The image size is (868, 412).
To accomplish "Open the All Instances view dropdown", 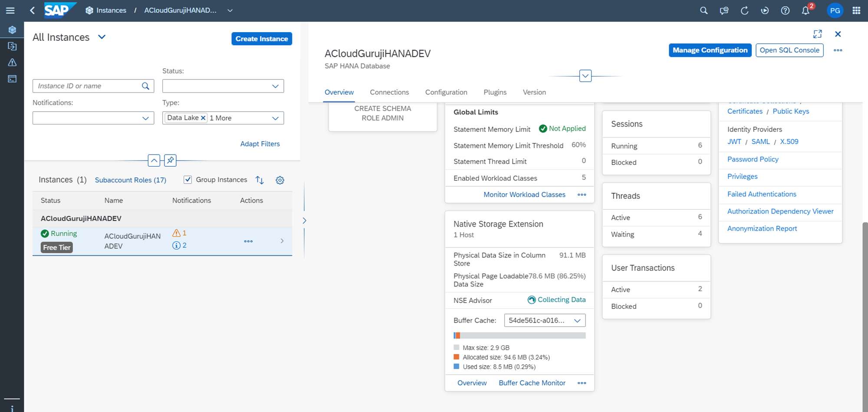I will [102, 37].
